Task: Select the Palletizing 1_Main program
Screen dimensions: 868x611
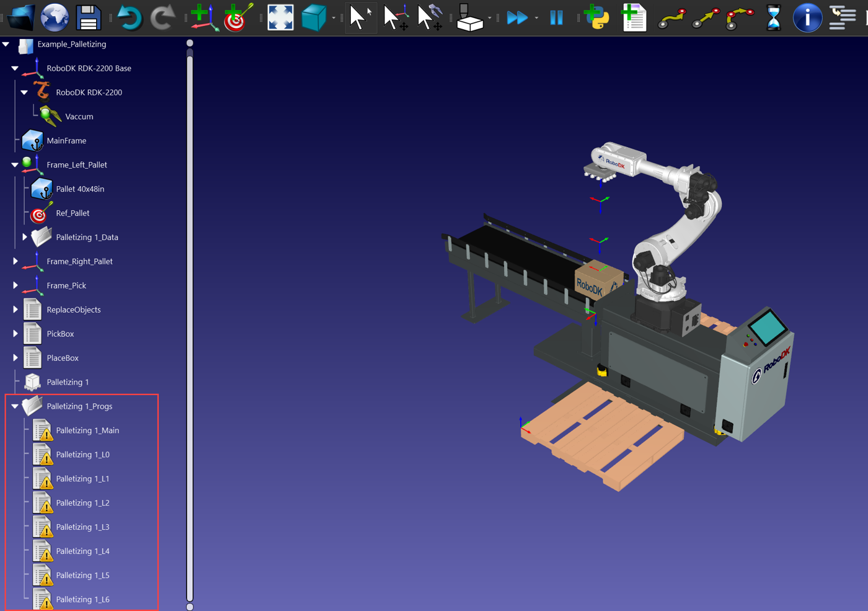Action: [x=87, y=430]
